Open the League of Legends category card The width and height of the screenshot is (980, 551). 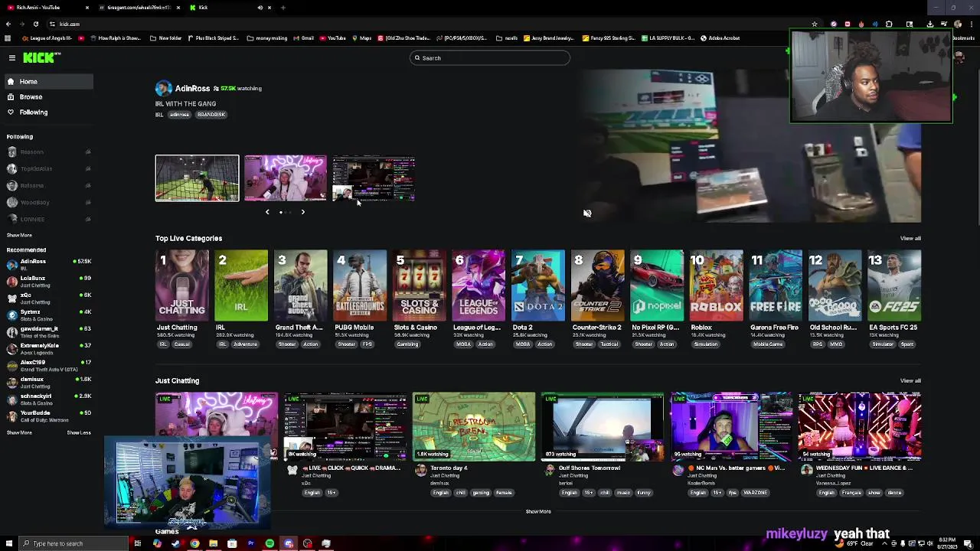(x=479, y=285)
